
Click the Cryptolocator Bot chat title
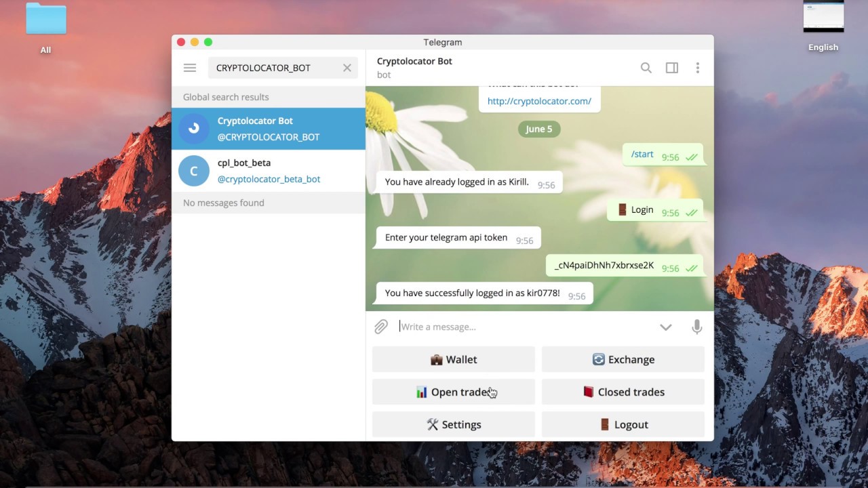(414, 61)
